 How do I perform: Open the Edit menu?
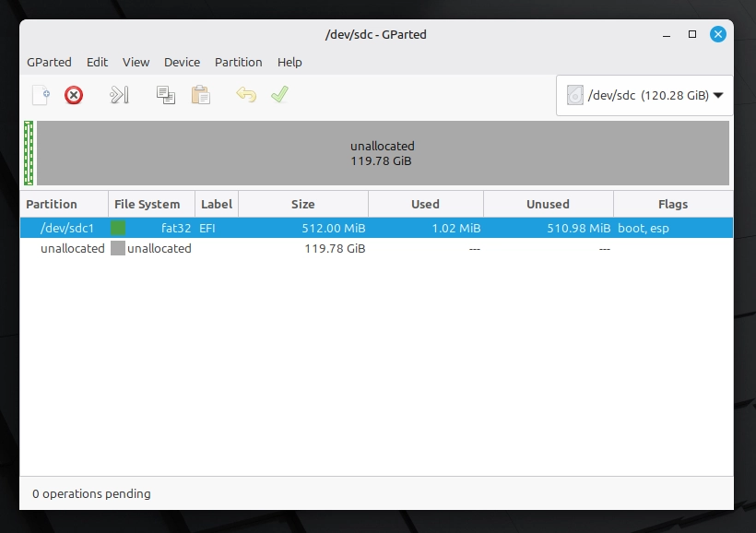click(x=97, y=62)
